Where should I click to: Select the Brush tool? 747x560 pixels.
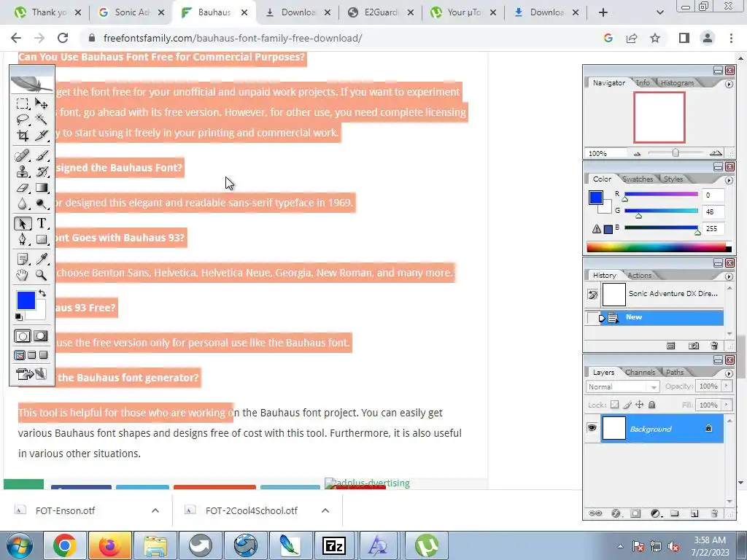42,156
